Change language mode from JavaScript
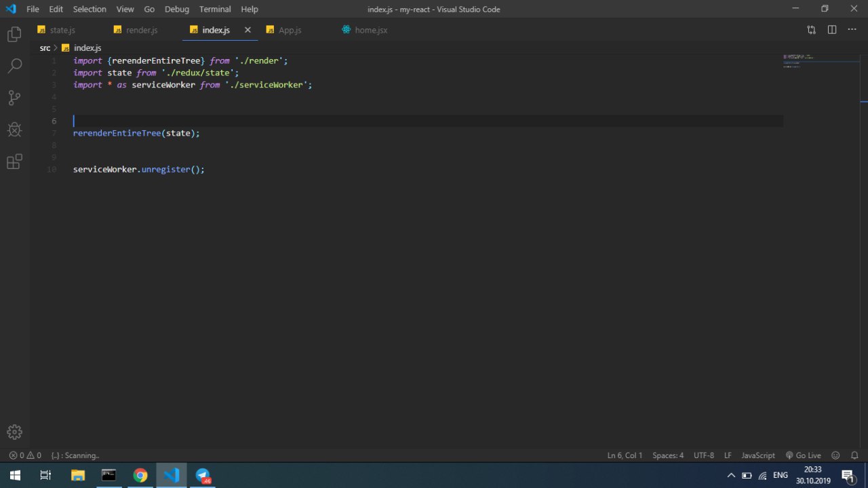This screenshot has width=868, height=488. pos(758,455)
